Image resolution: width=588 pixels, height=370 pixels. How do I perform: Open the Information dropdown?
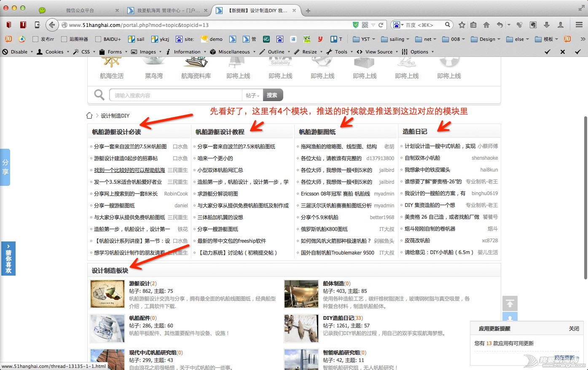[x=185, y=52]
